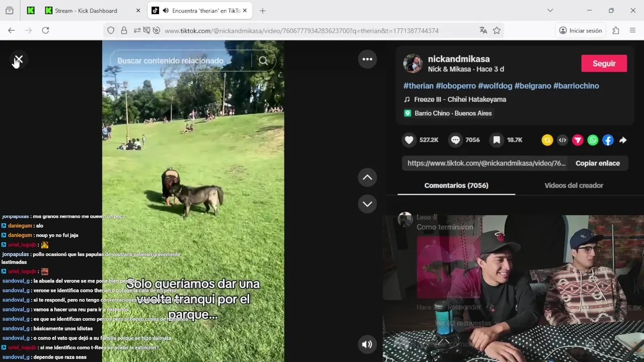Screen dimensions: 644x362
Task: Like the video via heart icon
Action: point(409,140)
